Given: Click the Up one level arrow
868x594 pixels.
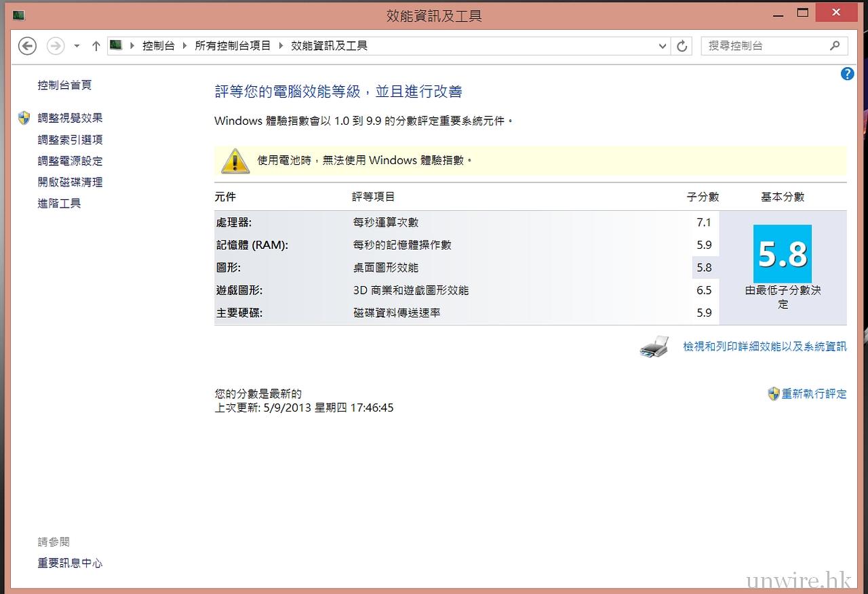Looking at the screenshot, I should click(x=96, y=46).
